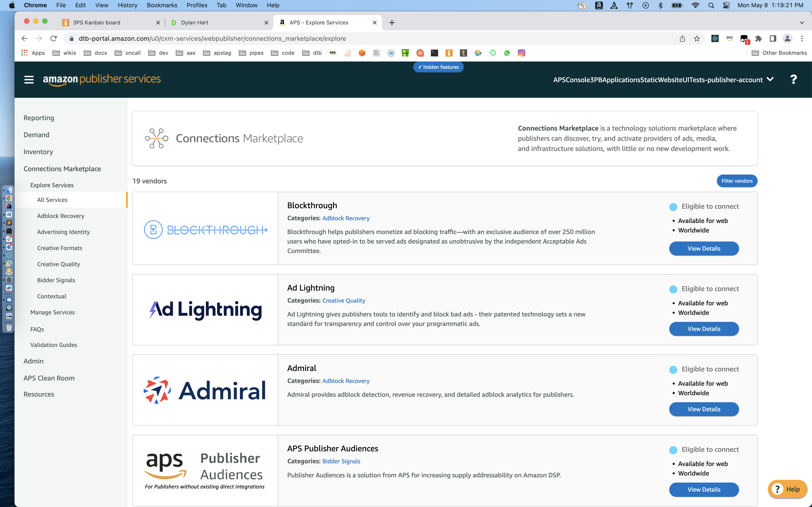Open Chrome three-dot menu
The width and height of the screenshot is (812, 507).
point(802,38)
